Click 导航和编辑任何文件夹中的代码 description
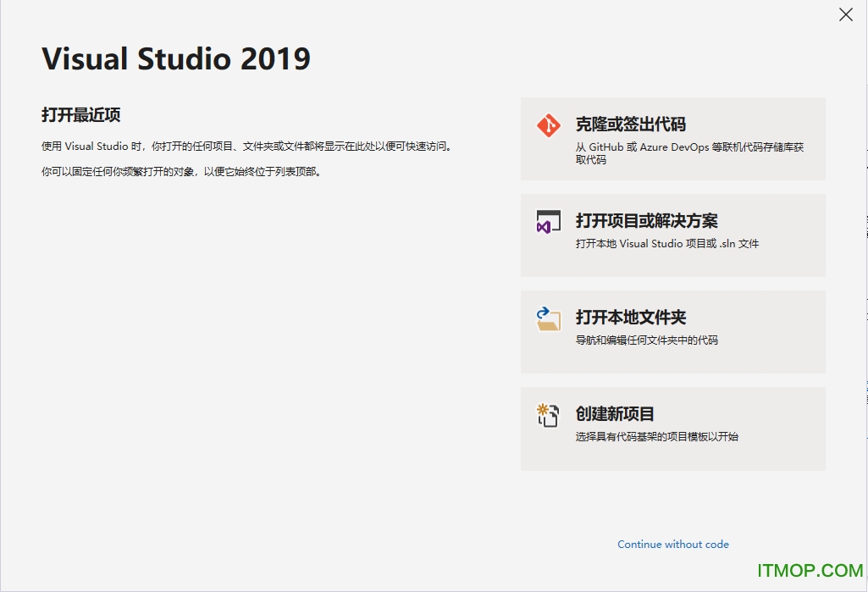This screenshot has width=868, height=592. pyautogui.click(x=647, y=340)
